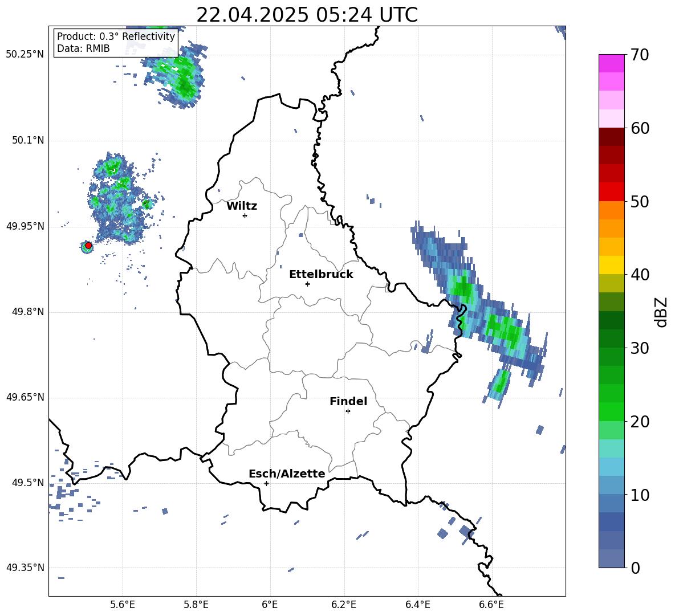Click the Ettelbruck city label

[321, 275]
